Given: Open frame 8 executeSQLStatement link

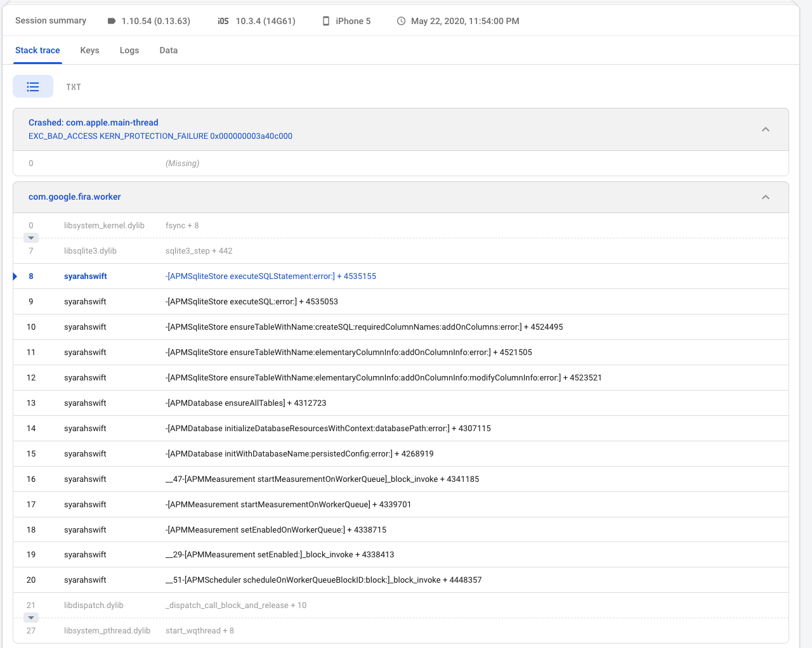Looking at the screenshot, I should tap(271, 276).
